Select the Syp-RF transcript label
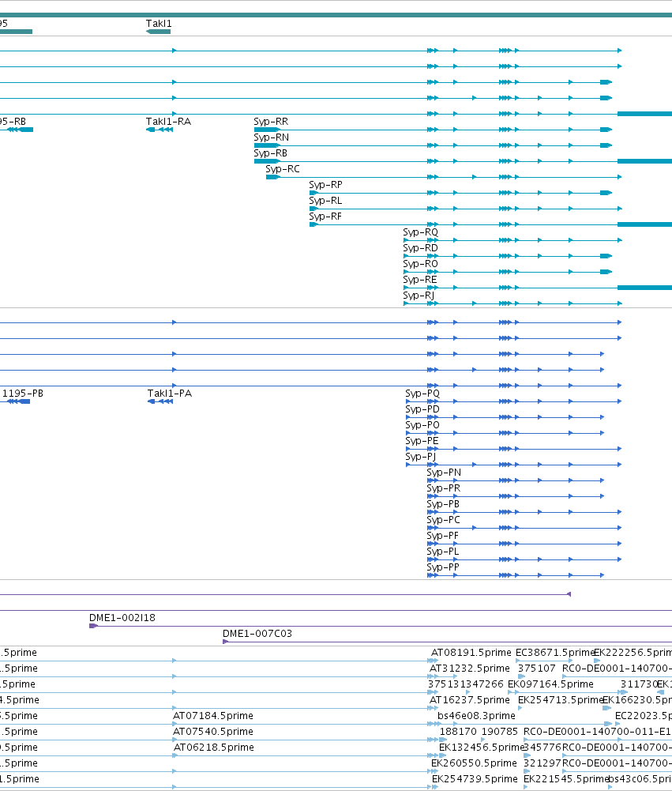The height and width of the screenshot is (791, 672). point(325,217)
